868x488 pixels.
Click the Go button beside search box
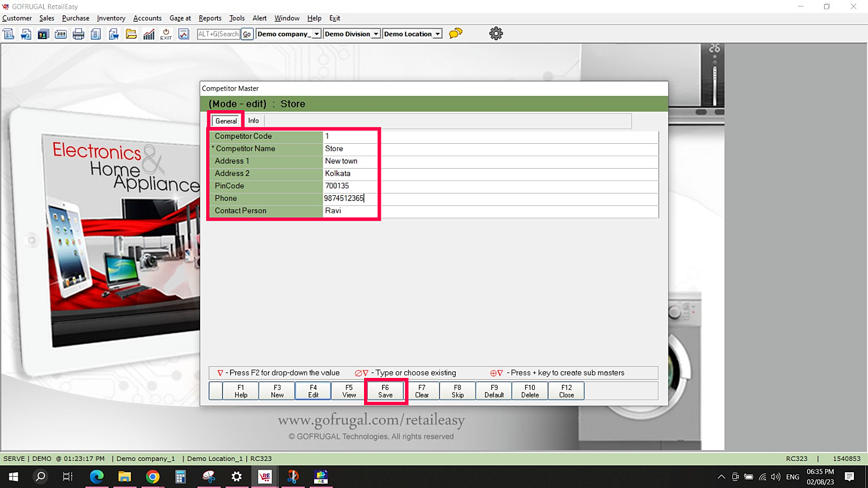(247, 34)
